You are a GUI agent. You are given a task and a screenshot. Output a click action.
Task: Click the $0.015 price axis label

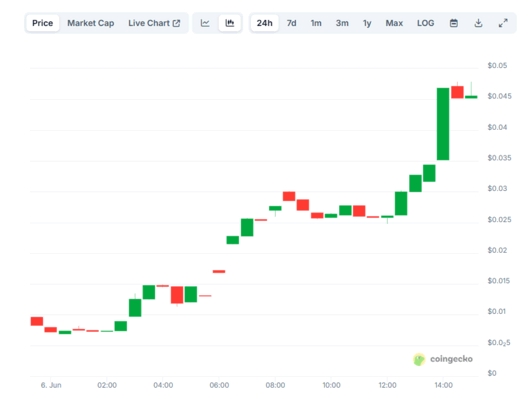[x=498, y=280]
